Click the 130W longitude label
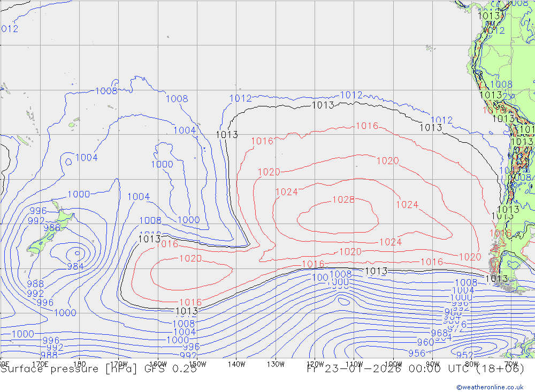Viewport: 535px width, 392px height. pos(276,364)
